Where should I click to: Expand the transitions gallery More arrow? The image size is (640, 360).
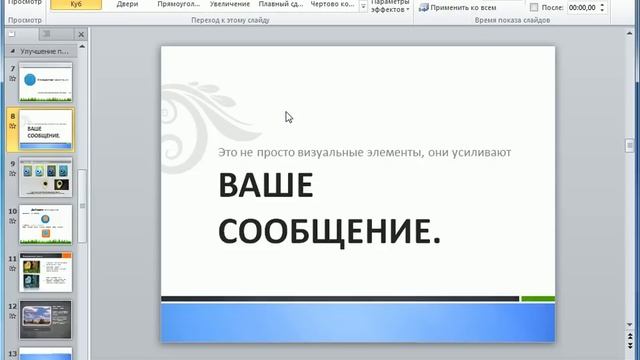[x=363, y=6]
